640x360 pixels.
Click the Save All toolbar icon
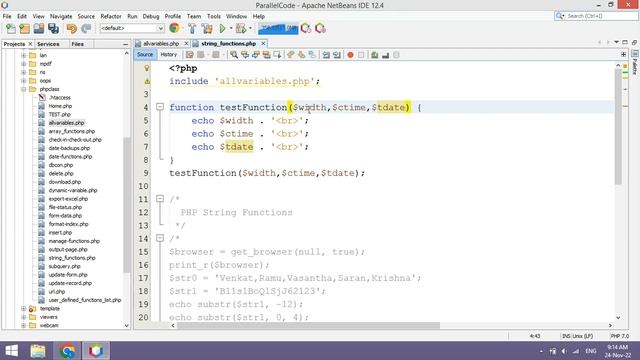tap(53, 29)
